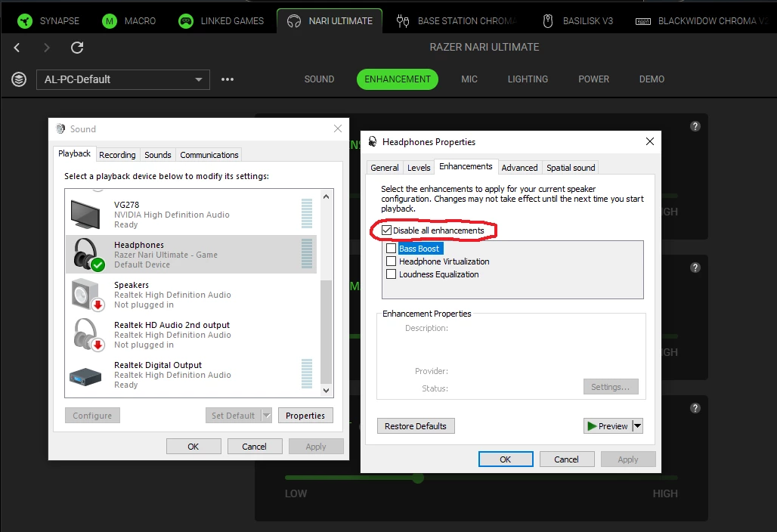Click the Preview play button
The width and height of the screenshot is (777, 532).
(x=608, y=426)
